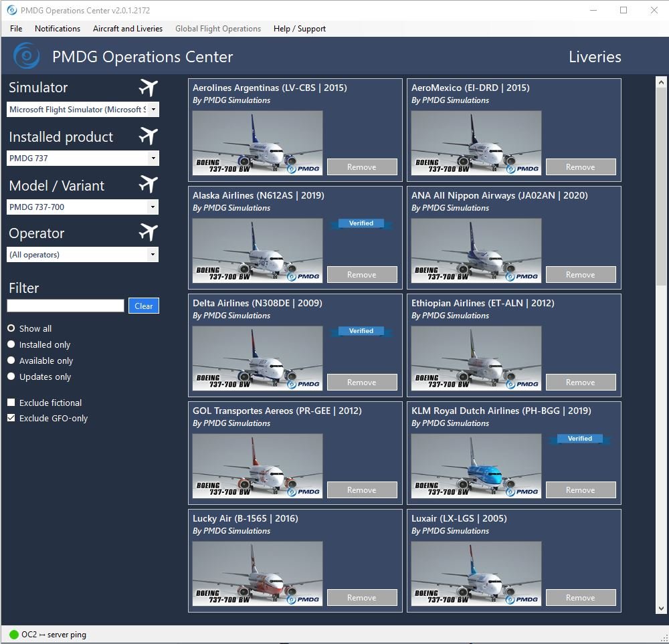
Task: Remove the GOL Transportes Aereos livery
Action: click(362, 490)
